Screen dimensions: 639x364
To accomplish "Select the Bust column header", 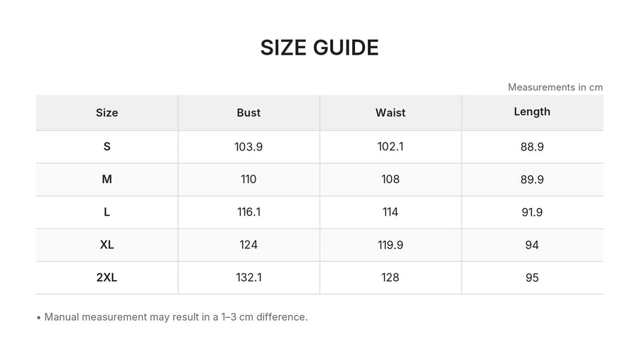I will point(248,113).
